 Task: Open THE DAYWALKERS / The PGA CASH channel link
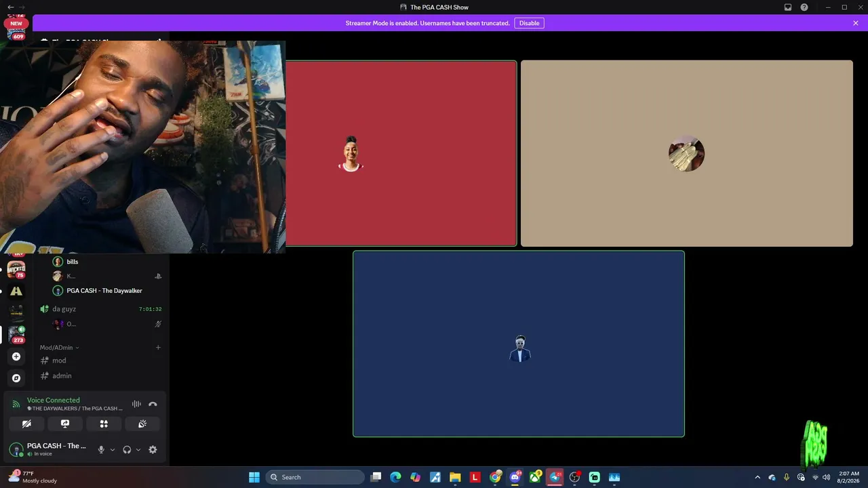coord(75,409)
